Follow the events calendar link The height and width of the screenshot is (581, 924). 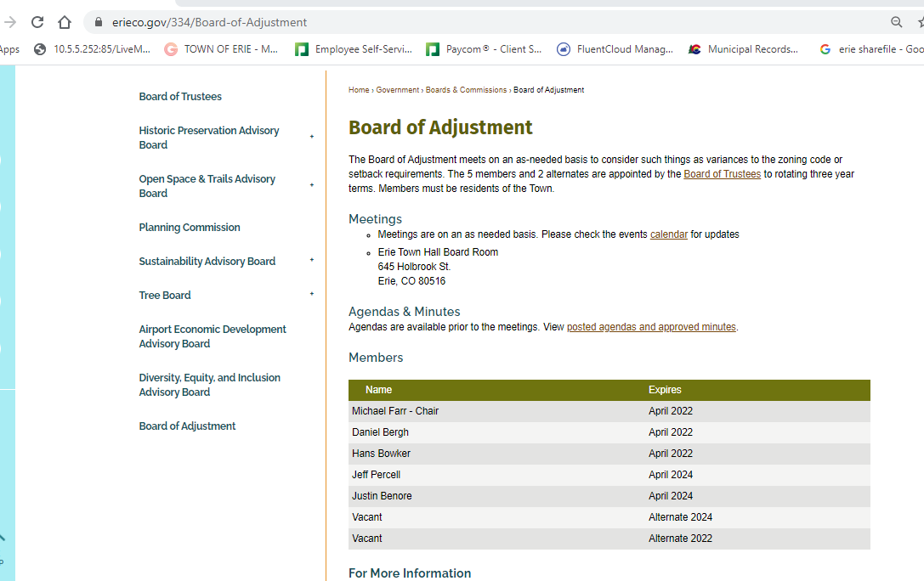tap(668, 234)
